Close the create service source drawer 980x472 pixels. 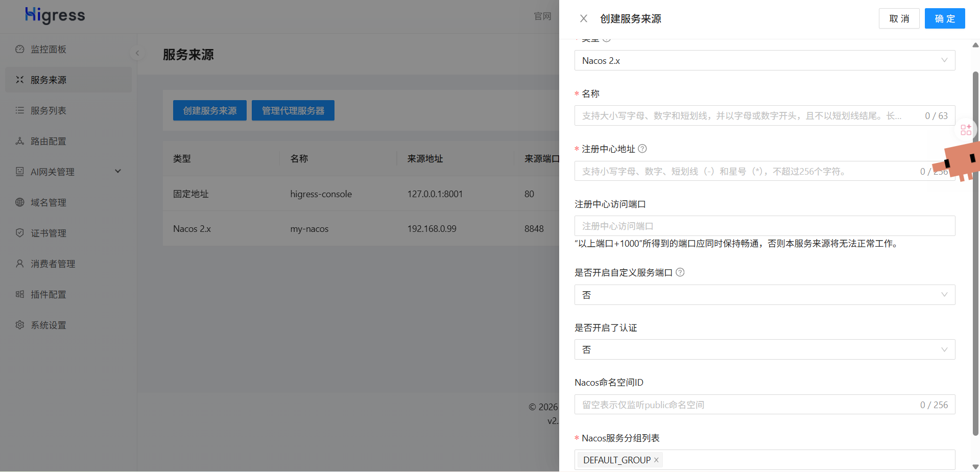click(584, 19)
